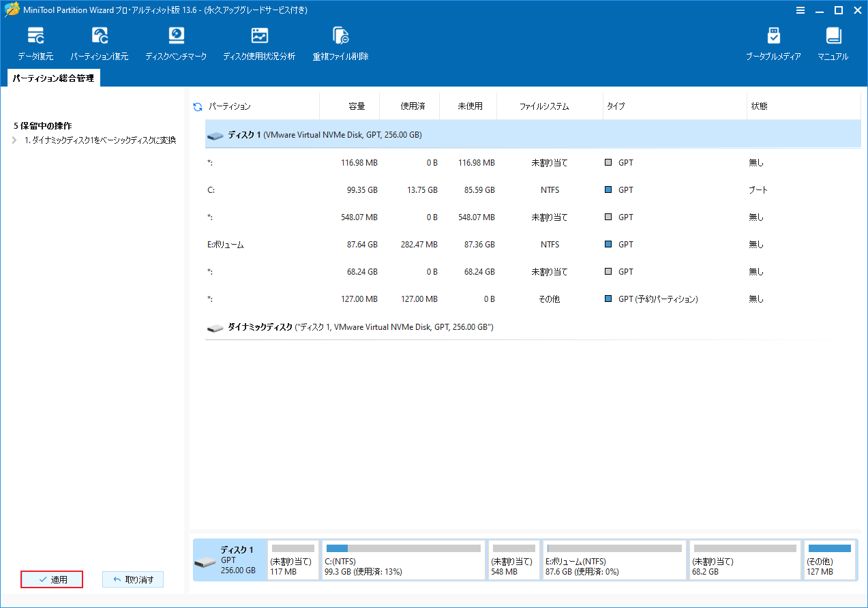Viewport: 868px width, 608px height.
Task: Sort by 状態 column header
Action: (x=803, y=106)
